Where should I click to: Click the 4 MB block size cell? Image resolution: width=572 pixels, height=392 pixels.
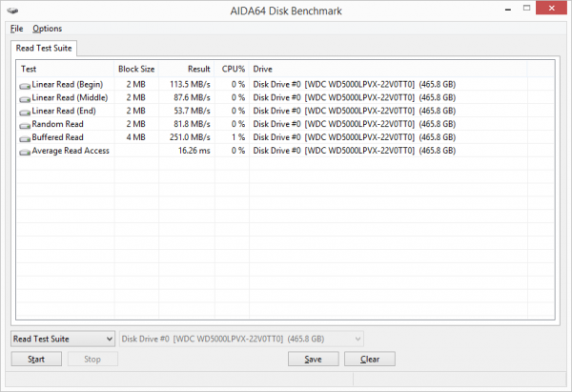pos(136,137)
